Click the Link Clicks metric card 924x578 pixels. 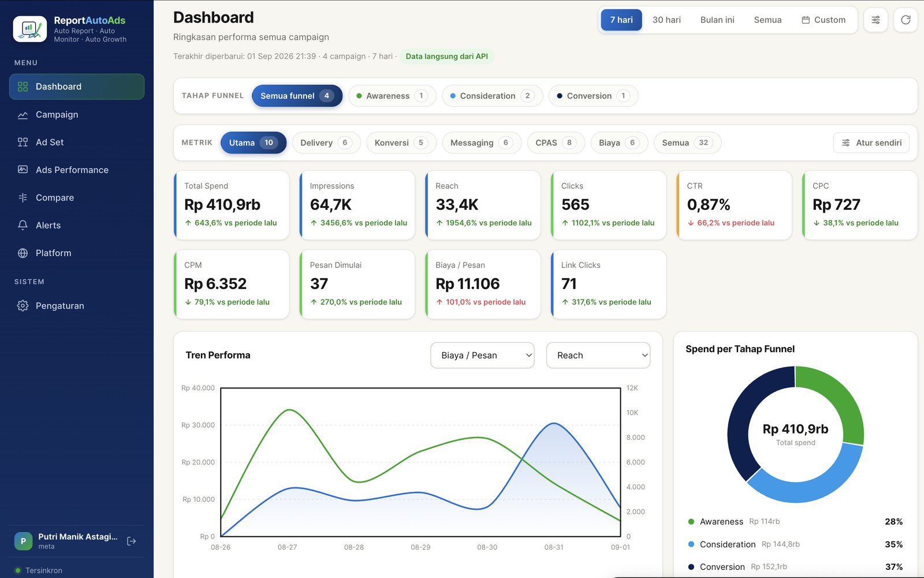(609, 284)
